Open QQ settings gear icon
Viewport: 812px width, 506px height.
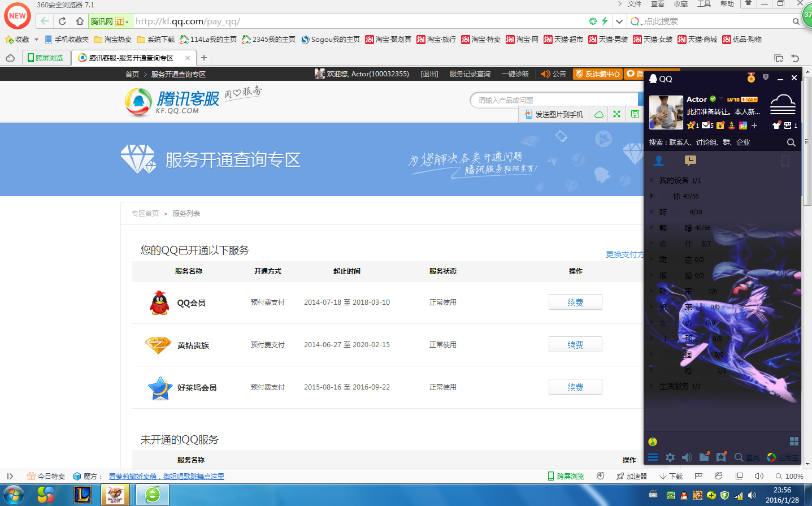click(670, 457)
